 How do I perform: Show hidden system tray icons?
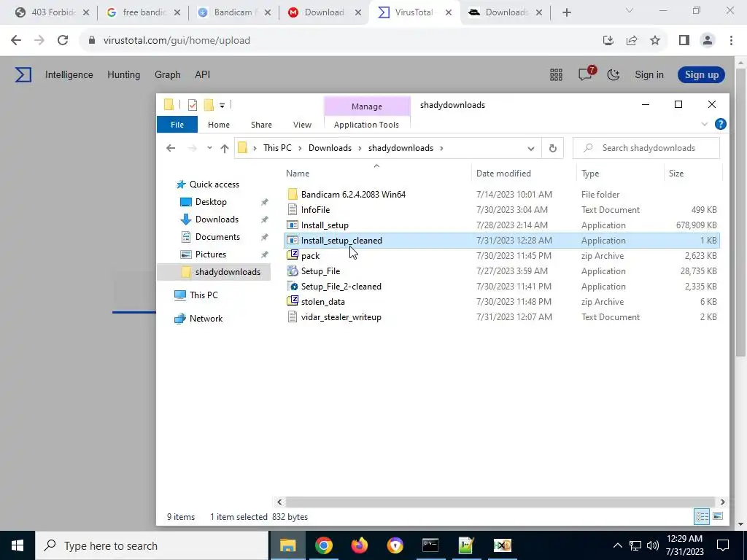click(x=618, y=545)
